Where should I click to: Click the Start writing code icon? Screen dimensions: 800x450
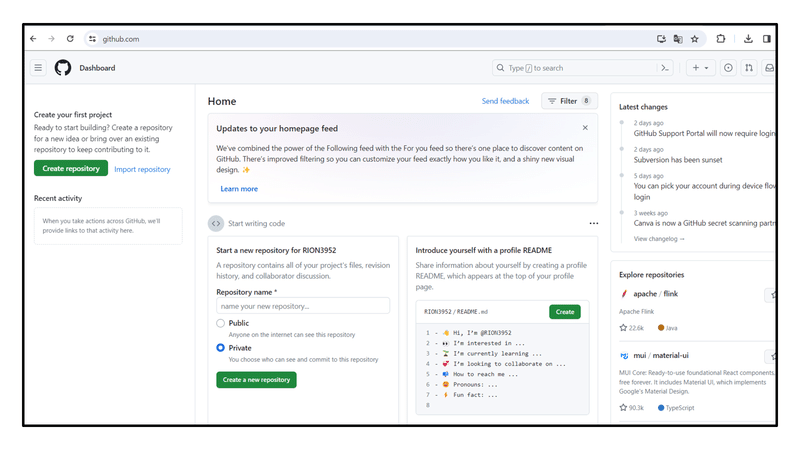(216, 223)
